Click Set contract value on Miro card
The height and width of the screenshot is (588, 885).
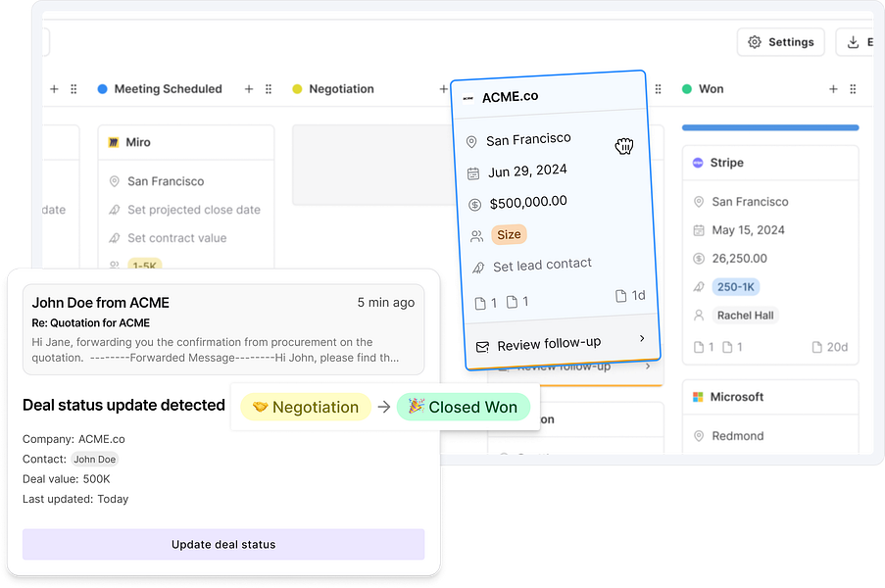177,238
